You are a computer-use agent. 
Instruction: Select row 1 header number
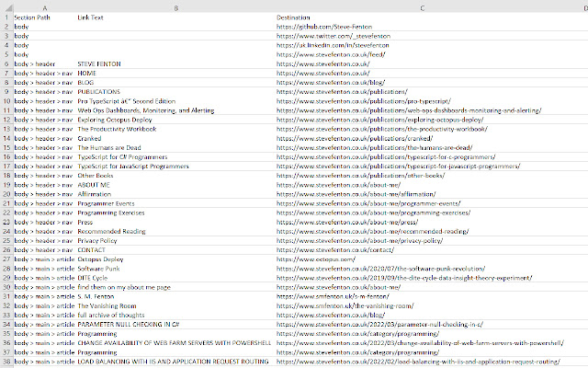pyautogui.click(x=6, y=17)
